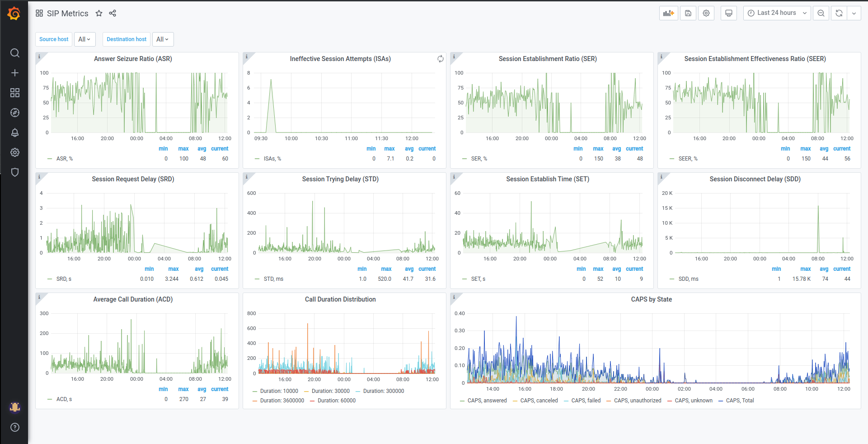This screenshot has height=444, width=868.
Task: Open dashboard settings with the gear icon
Action: tap(706, 13)
